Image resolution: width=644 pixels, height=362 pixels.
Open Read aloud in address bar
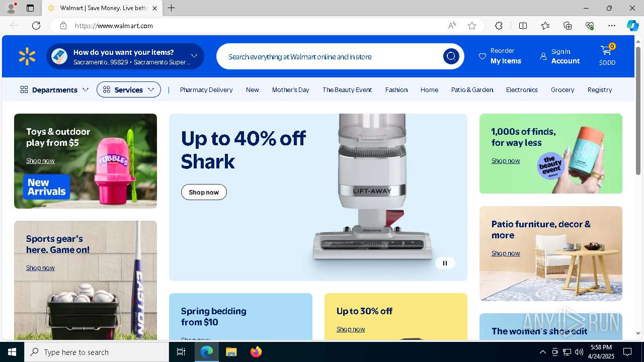tap(452, 26)
